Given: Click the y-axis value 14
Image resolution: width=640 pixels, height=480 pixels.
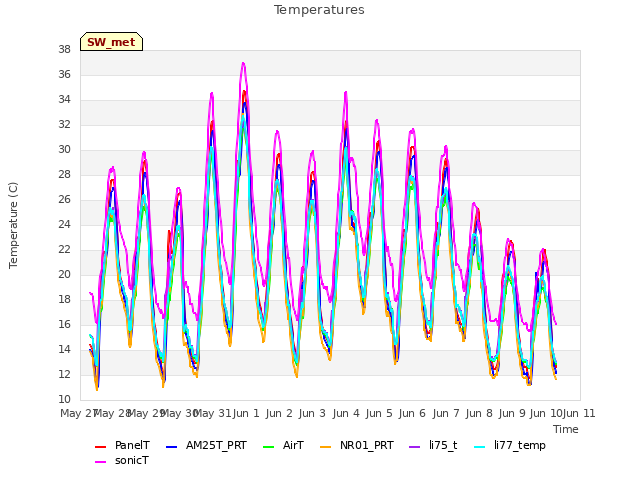Looking at the screenshot, I should (64, 349).
